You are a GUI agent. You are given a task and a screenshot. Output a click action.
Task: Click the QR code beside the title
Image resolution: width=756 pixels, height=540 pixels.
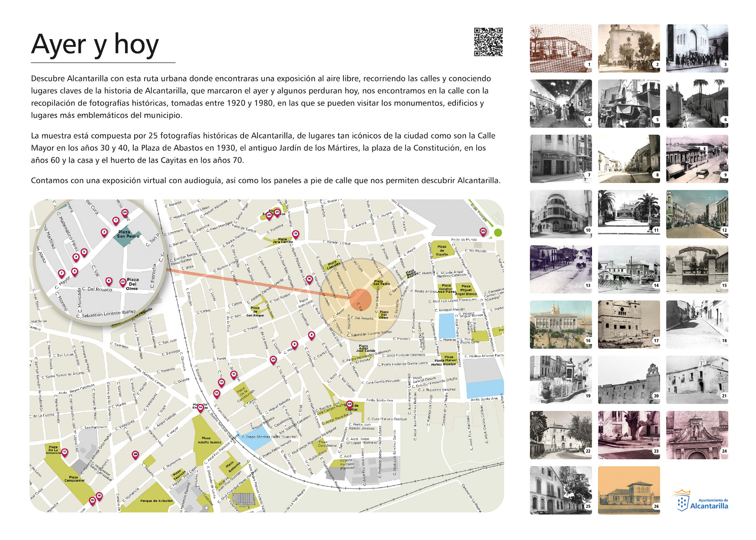coord(488,42)
